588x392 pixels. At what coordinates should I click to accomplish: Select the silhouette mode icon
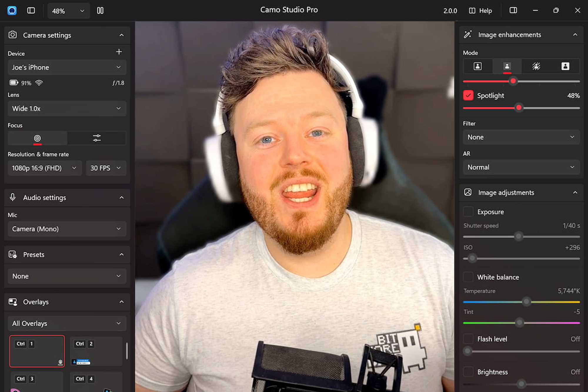click(x=565, y=66)
